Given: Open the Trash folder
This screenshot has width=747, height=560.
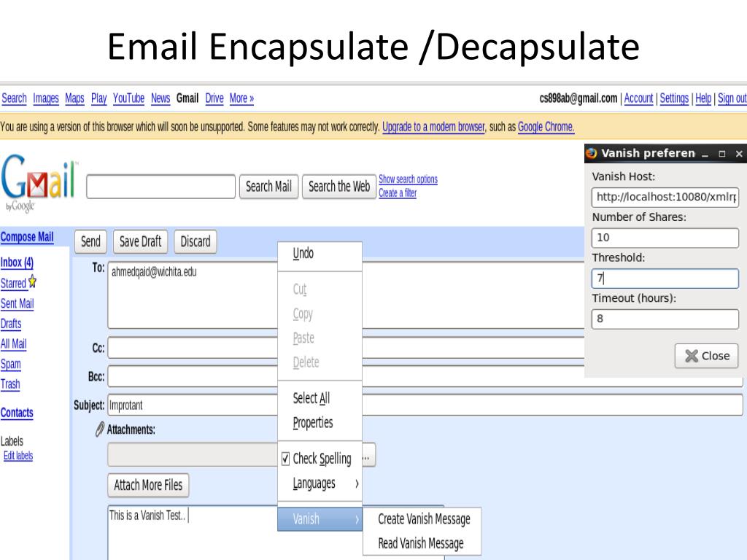Looking at the screenshot, I should [x=10, y=384].
